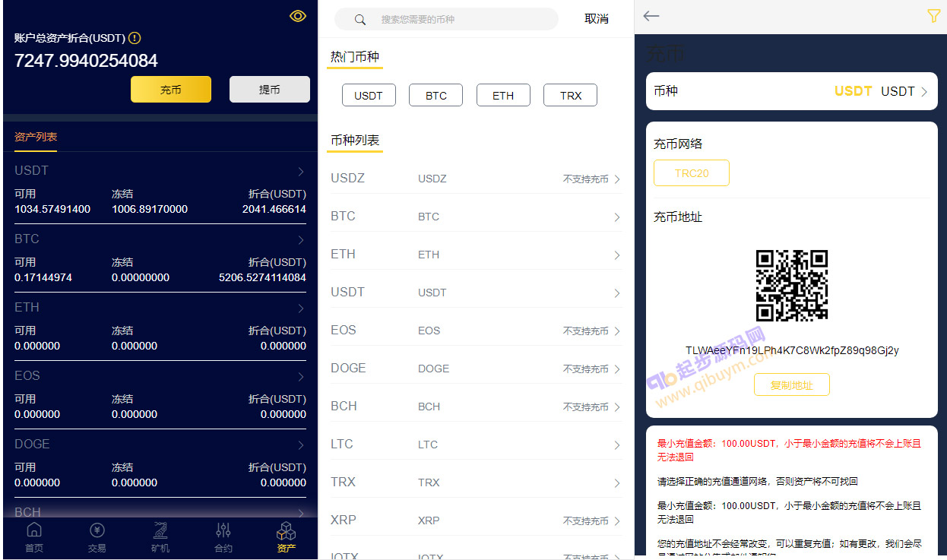
Task: Expand BTC asset row chevron
Action: [301, 240]
